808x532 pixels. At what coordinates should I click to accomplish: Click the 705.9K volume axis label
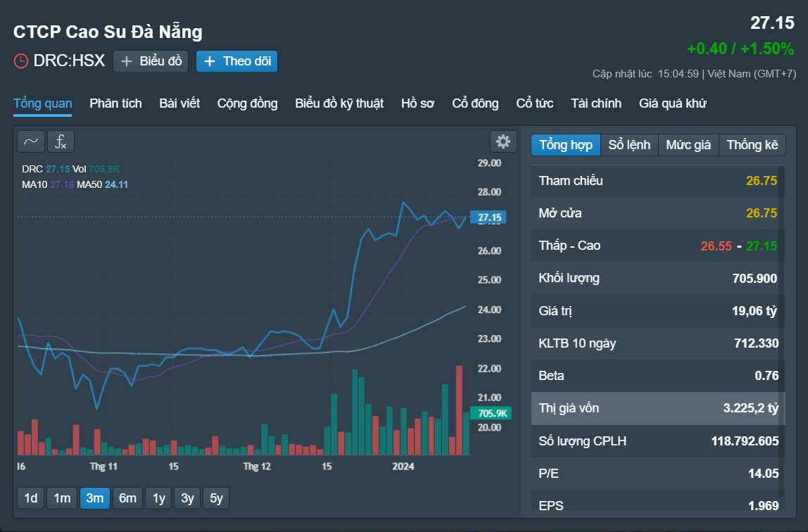pyautogui.click(x=491, y=413)
